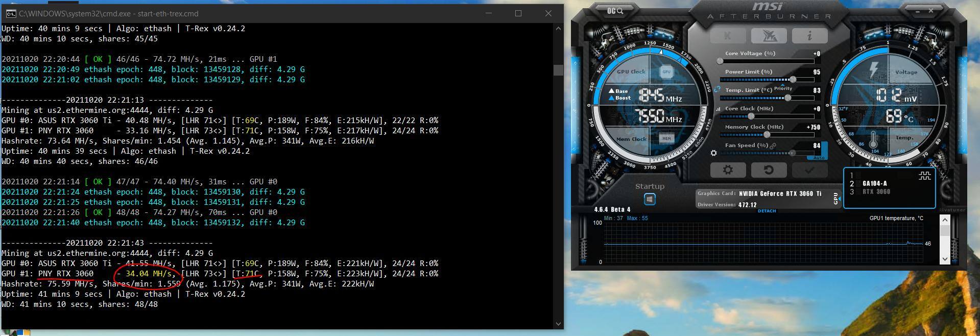Open the OC Scanner search button
This screenshot has width=980, height=336.
tap(615, 11)
